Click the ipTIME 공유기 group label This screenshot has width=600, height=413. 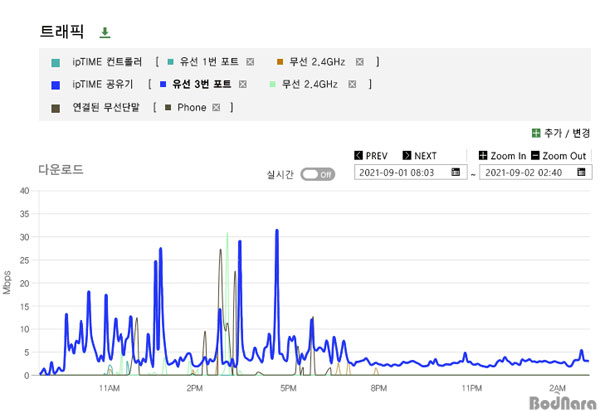[x=103, y=84]
